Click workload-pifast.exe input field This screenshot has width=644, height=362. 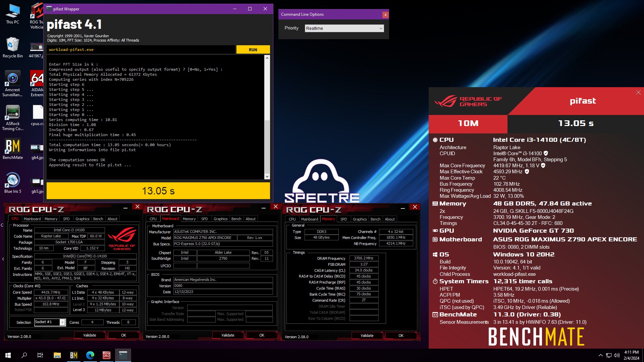141,50
